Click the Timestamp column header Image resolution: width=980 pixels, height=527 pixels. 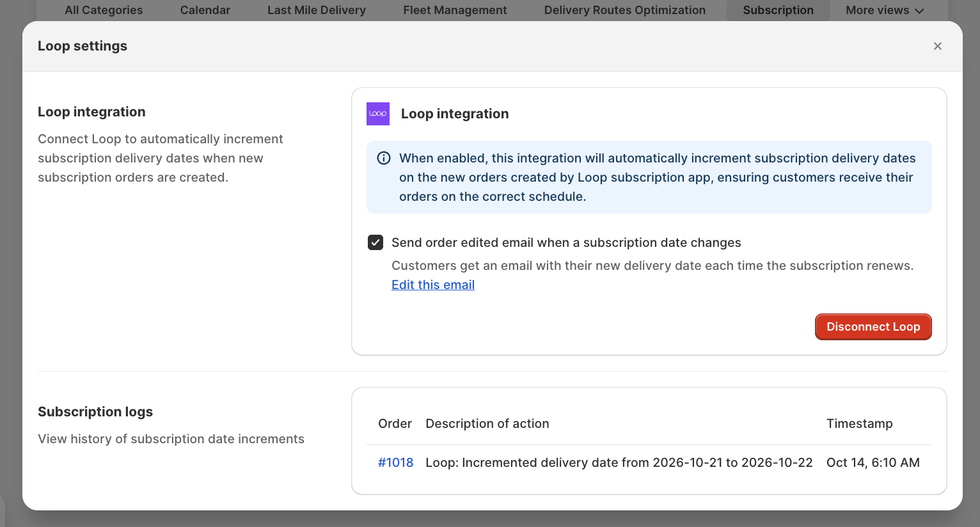[859, 423]
